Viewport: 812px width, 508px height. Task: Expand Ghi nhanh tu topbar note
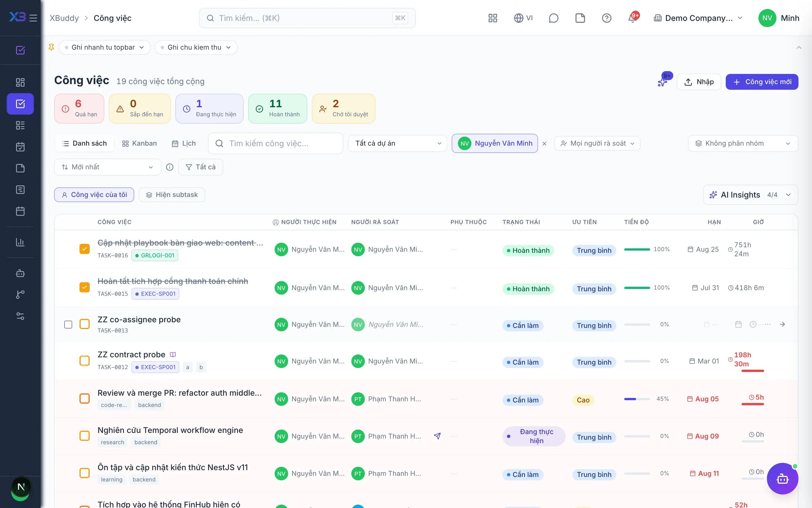pyautogui.click(x=105, y=47)
